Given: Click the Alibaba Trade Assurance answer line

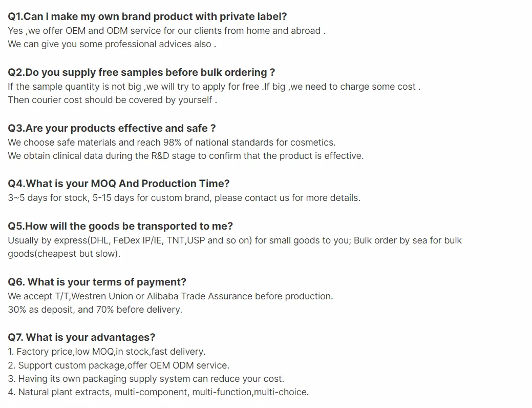Looking at the screenshot, I should pyautogui.click(x=170, y=296).
